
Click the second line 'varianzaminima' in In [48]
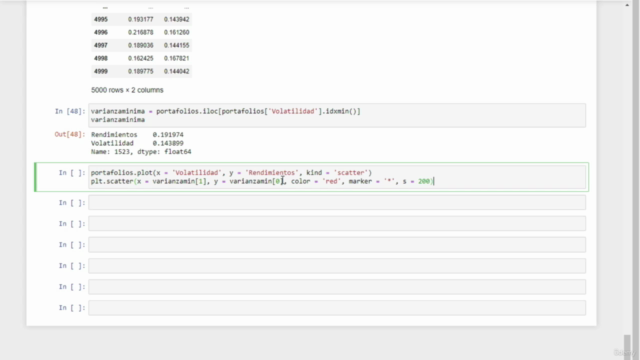point(118,120)
